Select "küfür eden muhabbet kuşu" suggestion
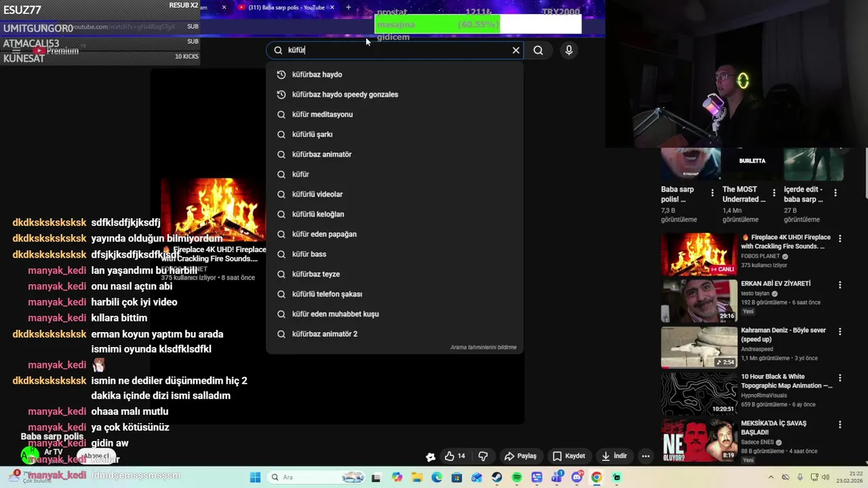Screen dimensions: 868x488 click(395, 314)
